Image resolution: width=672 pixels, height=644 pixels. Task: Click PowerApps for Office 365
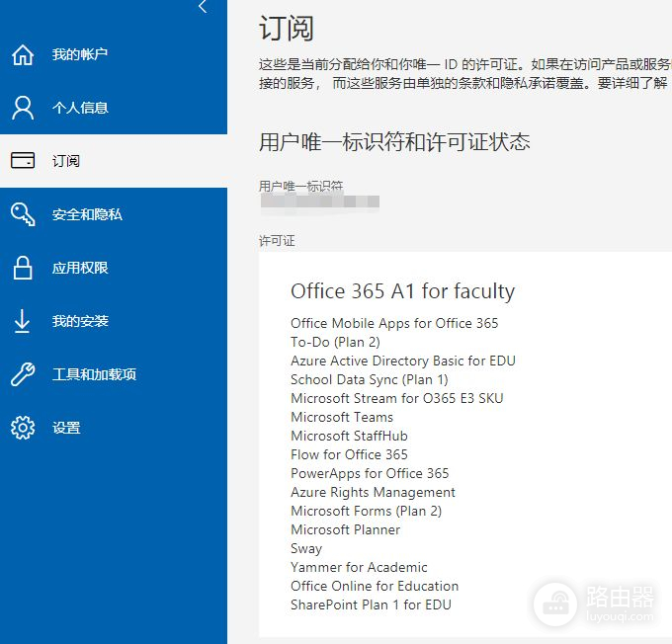370,473
